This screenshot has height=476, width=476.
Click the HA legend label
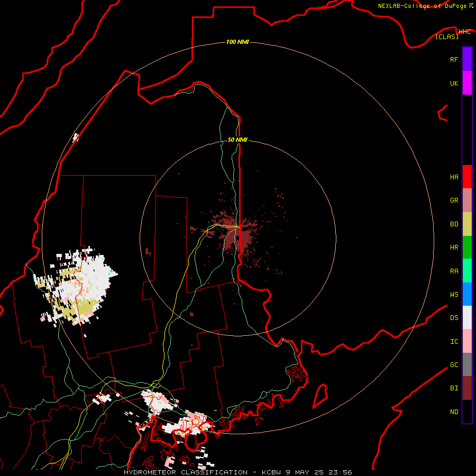pos(454,177)
